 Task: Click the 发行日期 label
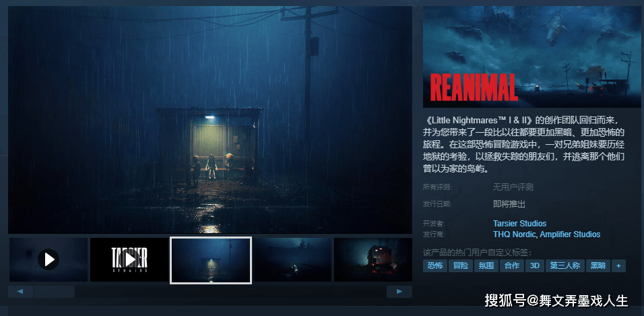[437, 203]
